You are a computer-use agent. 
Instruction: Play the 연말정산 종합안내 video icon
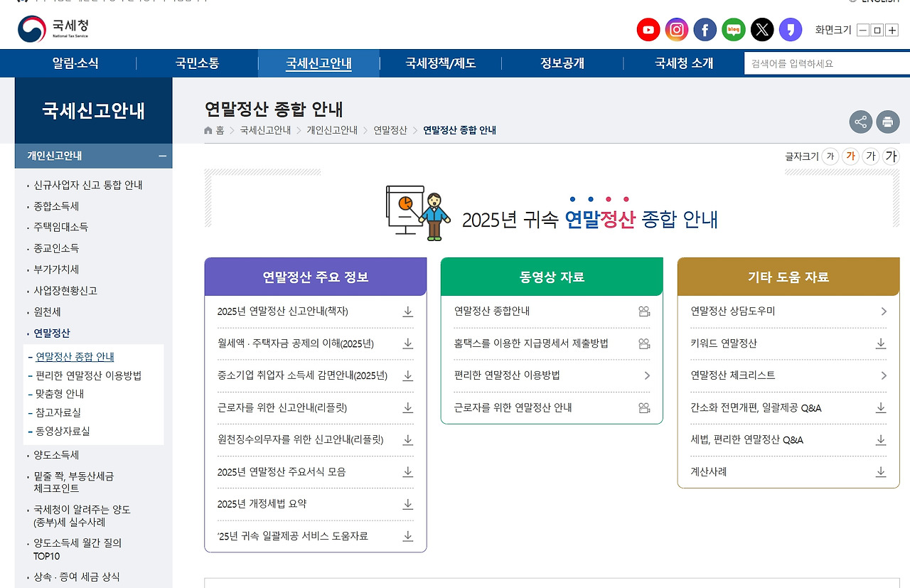[643, 311]
